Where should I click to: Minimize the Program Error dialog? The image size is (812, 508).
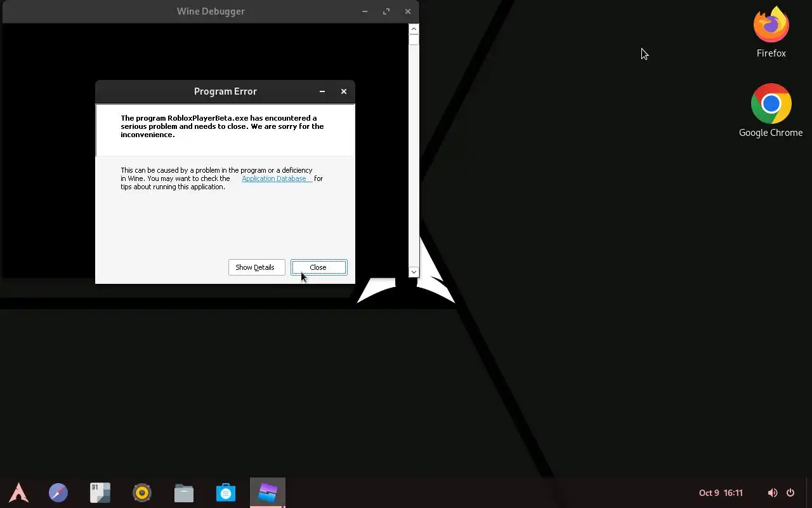coord(322,91)
